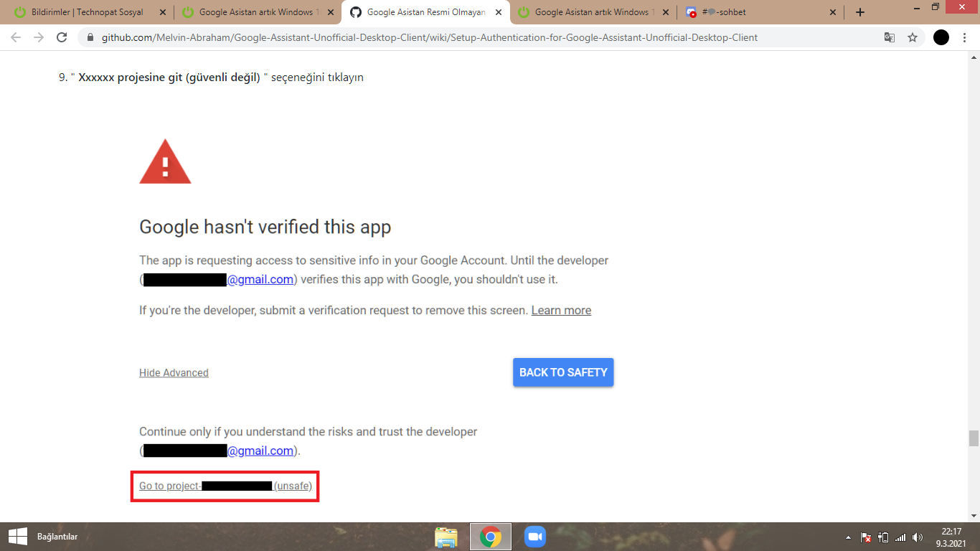
Task: Click the @gmail.com link in the first paragraph
Action: 260,280
